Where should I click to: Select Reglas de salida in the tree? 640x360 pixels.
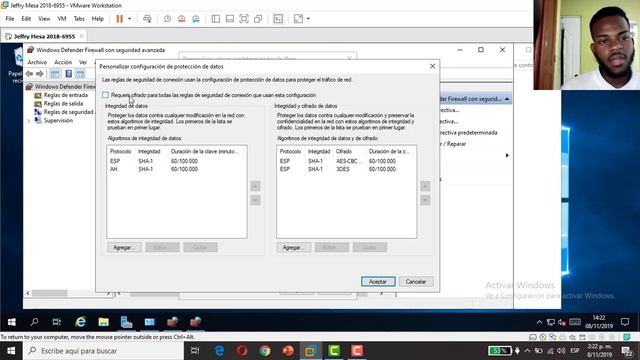click(63, 104)
